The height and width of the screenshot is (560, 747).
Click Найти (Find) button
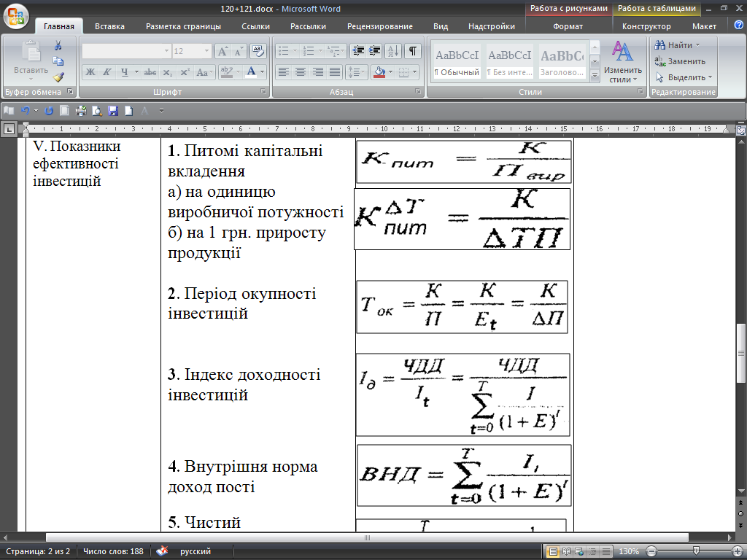point(677,45)
